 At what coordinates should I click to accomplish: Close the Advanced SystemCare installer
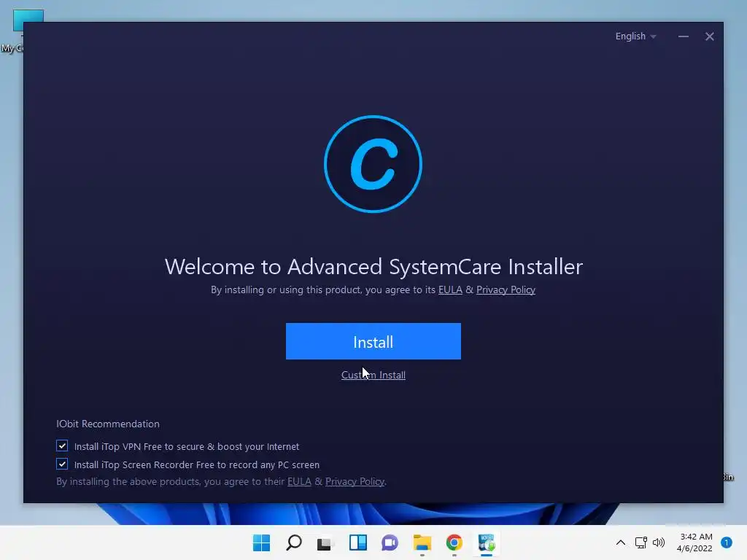pyautogui.click(x=709, y=36)
